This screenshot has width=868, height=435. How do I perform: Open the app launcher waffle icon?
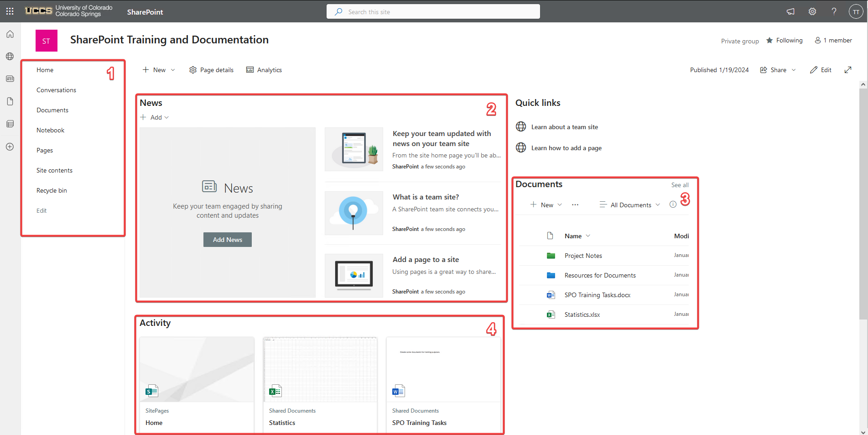pos(10,11)
